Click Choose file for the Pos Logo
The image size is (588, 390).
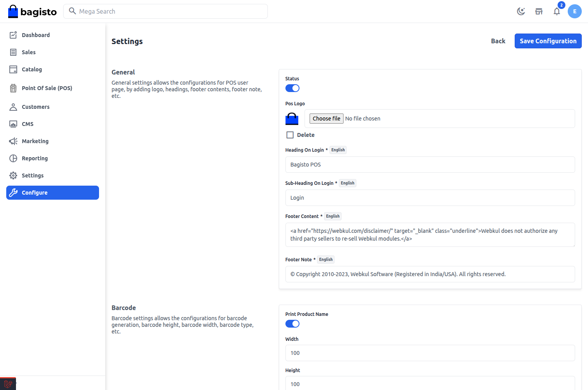(x=326, y=118)
